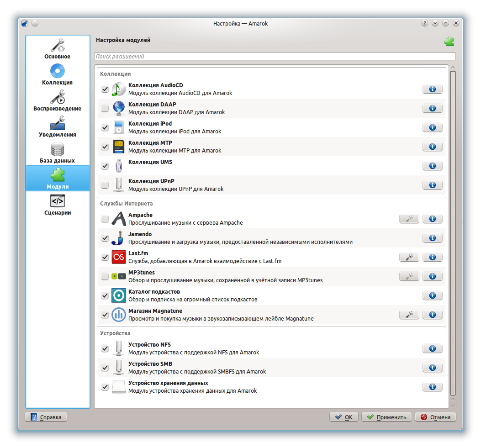Uncheck the Коллекция MTP module
Image resolution: width=481 pixels, height=448 pixels.
click(105, 147)
